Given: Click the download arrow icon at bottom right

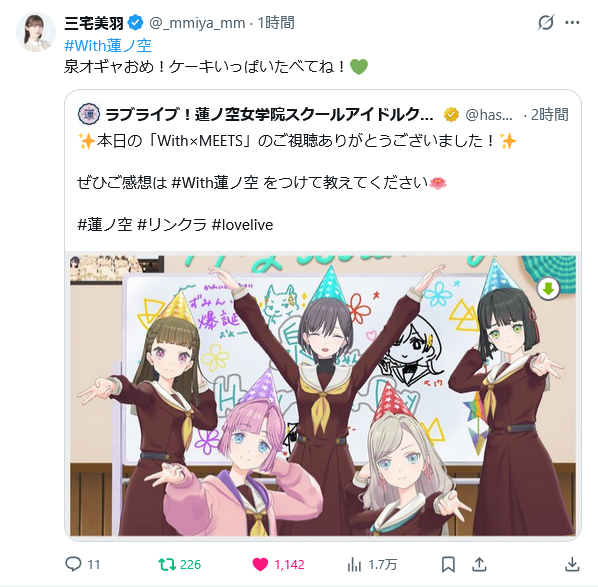Looking at the screenshot, I should coord(572,564).
